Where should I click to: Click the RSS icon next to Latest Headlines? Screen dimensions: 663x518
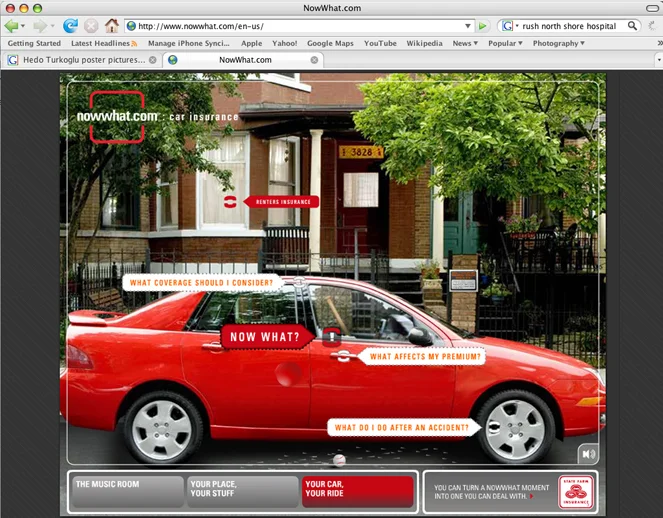tap(134, 44)
